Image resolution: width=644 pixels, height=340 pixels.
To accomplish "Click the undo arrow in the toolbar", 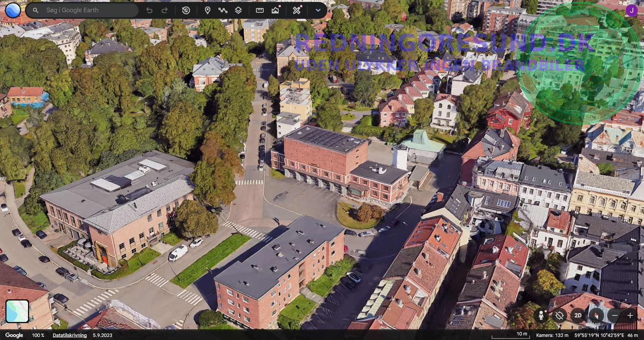I will tap(149, 10).
